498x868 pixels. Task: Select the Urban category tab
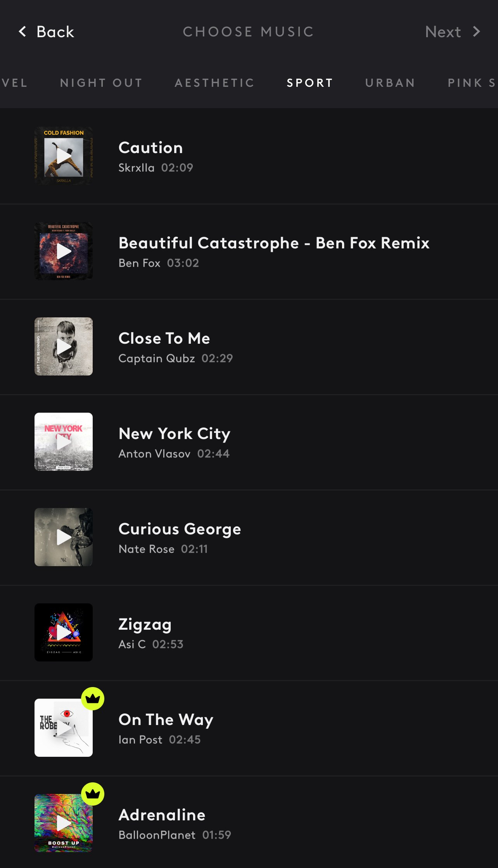pyautogui.click(x=390, y=83)
